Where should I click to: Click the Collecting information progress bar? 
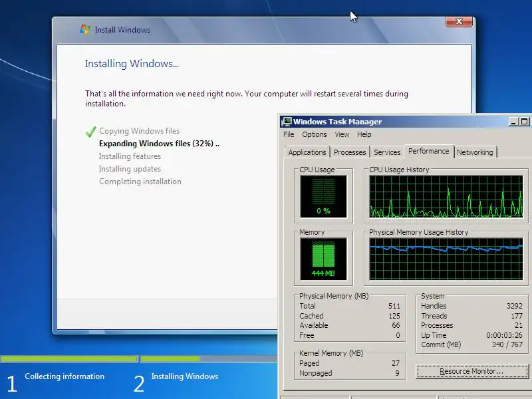tap(68, 358)
